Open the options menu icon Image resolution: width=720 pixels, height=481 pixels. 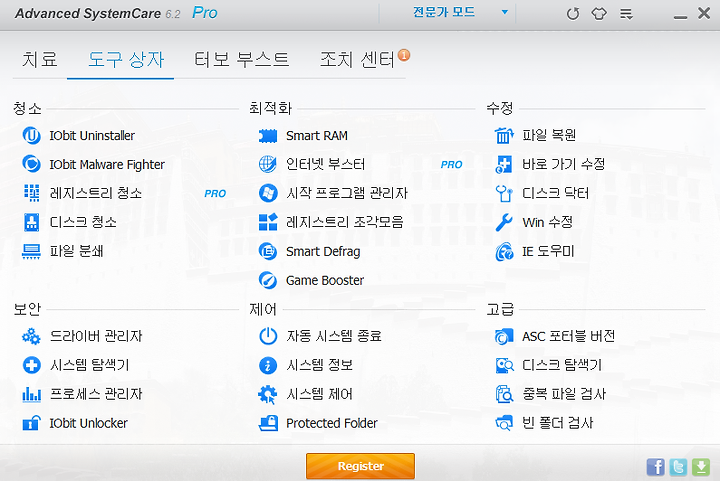coord(626,14)
